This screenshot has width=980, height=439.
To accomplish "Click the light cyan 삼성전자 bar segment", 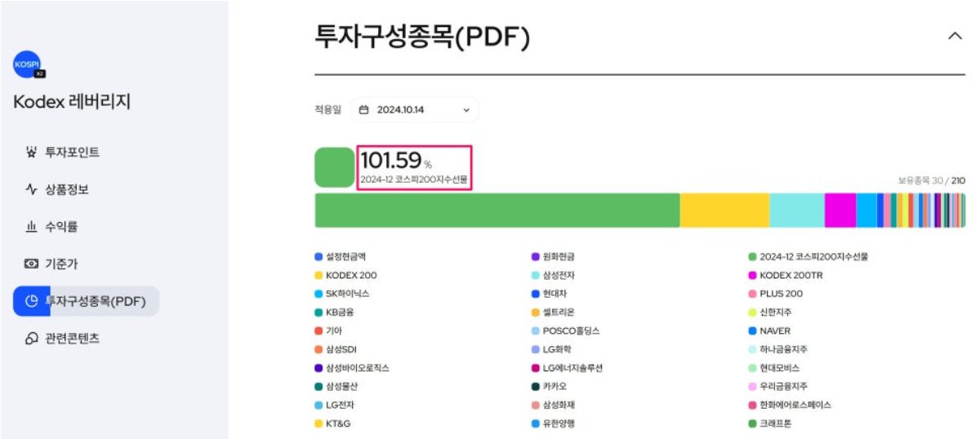I will click(x=796, y=211).
